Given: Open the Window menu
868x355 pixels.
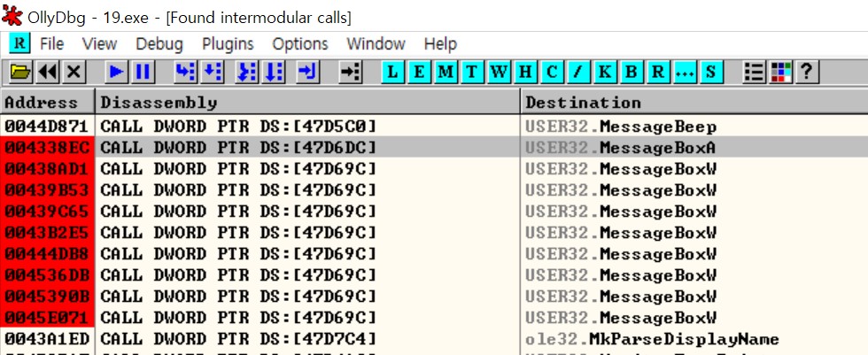Looking at the screenshot, I should 376,43.
